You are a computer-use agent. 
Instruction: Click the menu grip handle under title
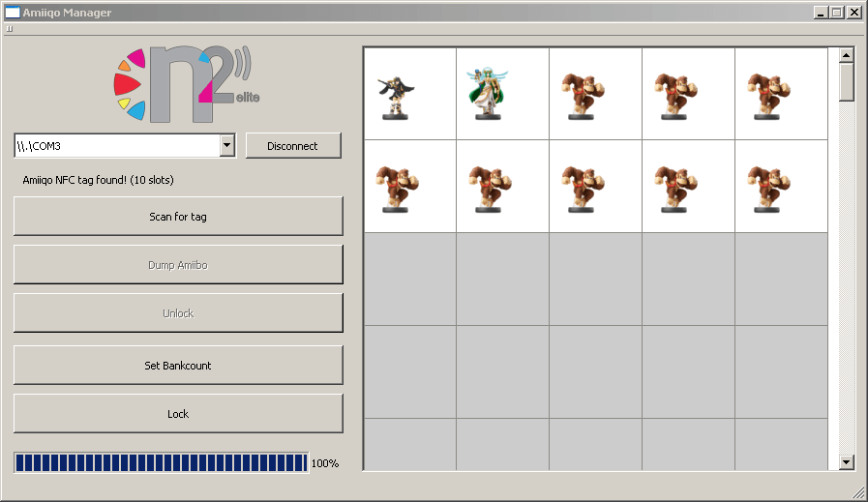(10, 29)
